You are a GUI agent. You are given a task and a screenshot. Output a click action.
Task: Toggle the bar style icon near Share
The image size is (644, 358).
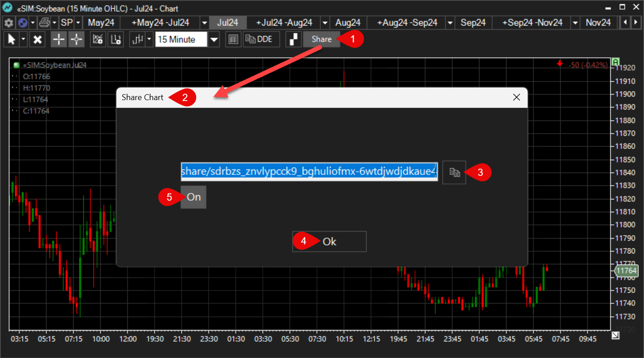click(293, 39)
